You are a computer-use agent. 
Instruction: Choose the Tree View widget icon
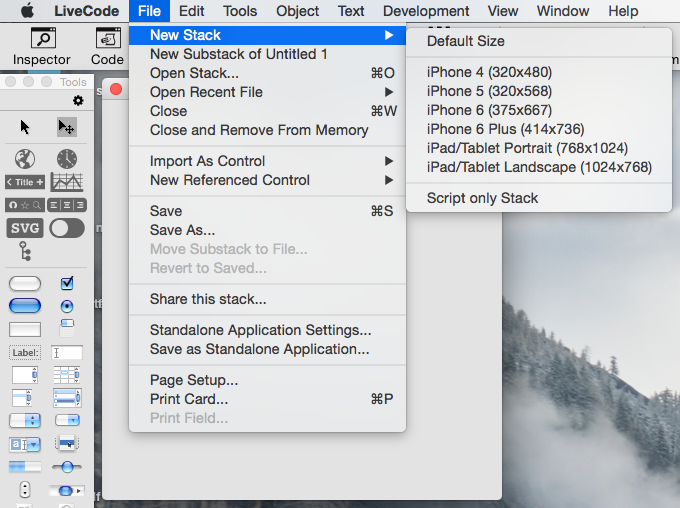pyautogui.click(x=25, y=251)
